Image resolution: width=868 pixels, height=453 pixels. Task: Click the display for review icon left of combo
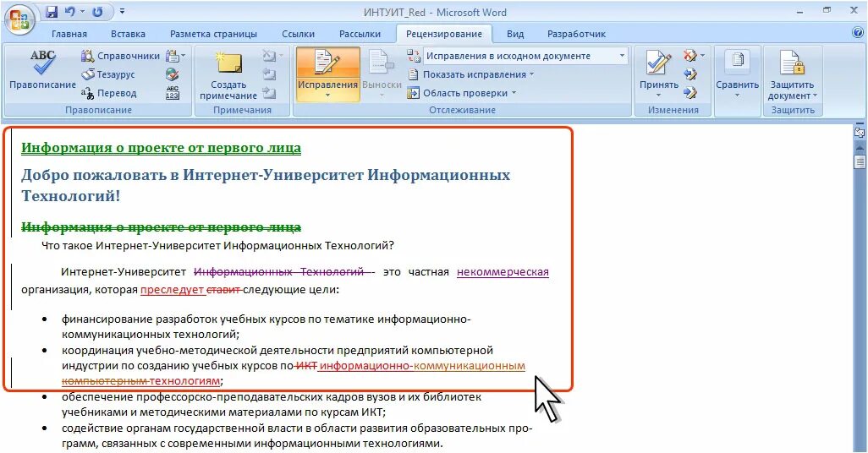click(414, 56)
